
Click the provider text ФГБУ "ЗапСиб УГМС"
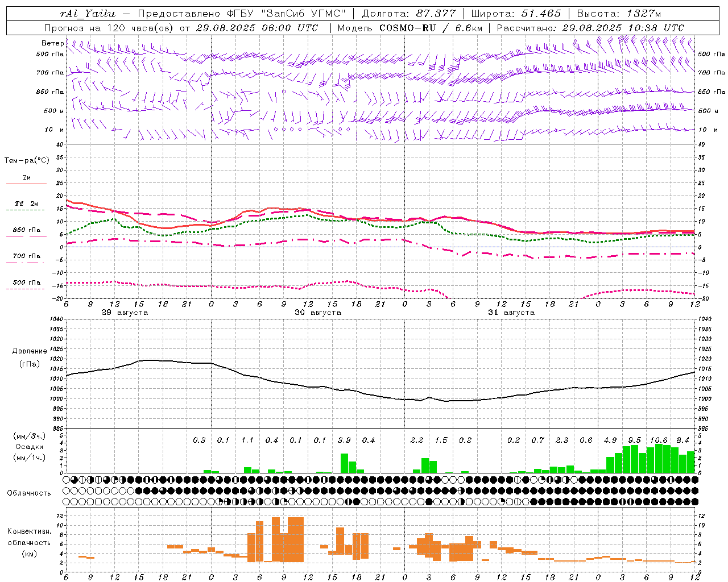[286, 14]
